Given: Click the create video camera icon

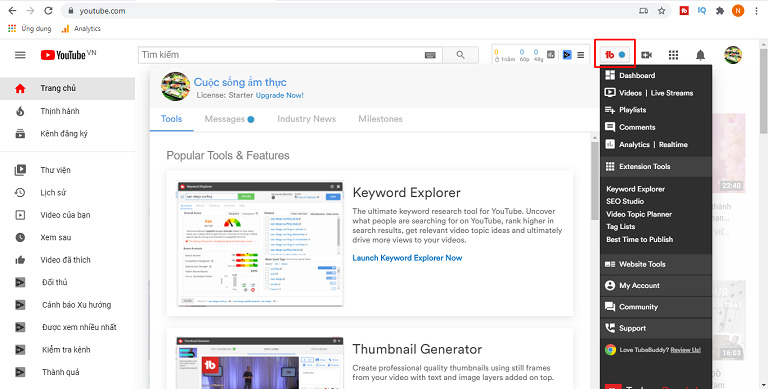Looking at the screenshot, I should (647, 55).
